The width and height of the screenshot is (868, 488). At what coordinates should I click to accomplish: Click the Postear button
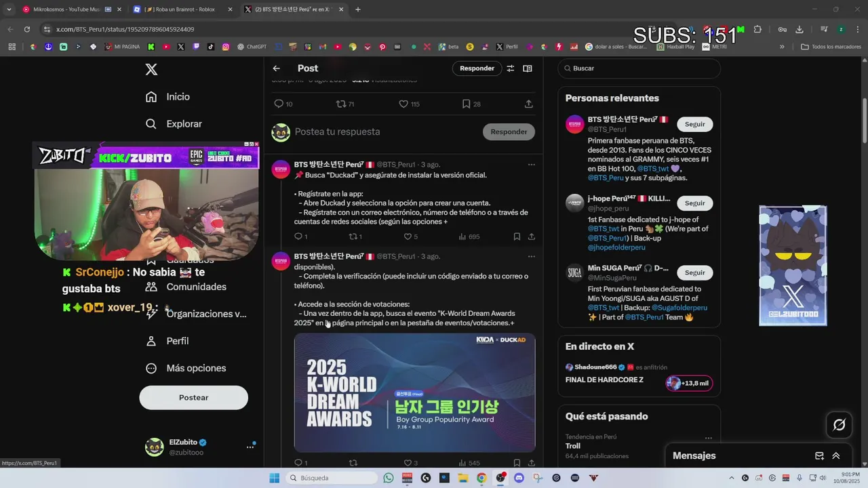pos(193,397)
